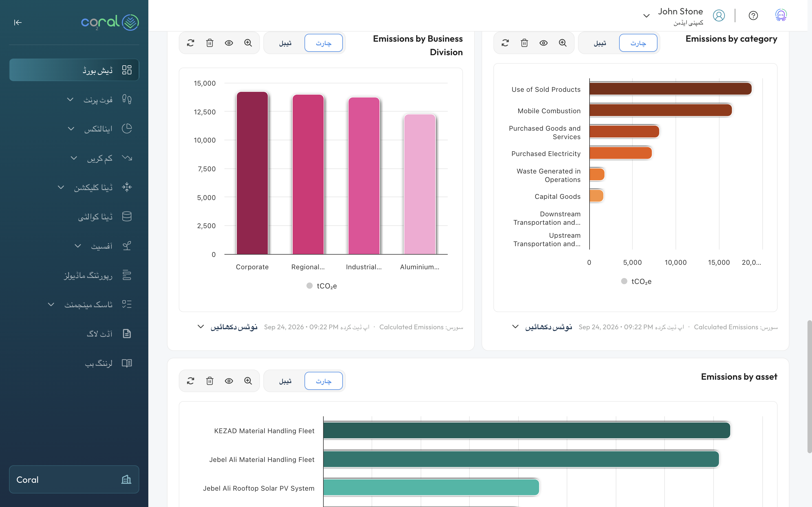The height and width of the screenshot is (507, 812).
Task: Toggle visibility of Emissions by Business Division
Action: click(x=229, y=43)
